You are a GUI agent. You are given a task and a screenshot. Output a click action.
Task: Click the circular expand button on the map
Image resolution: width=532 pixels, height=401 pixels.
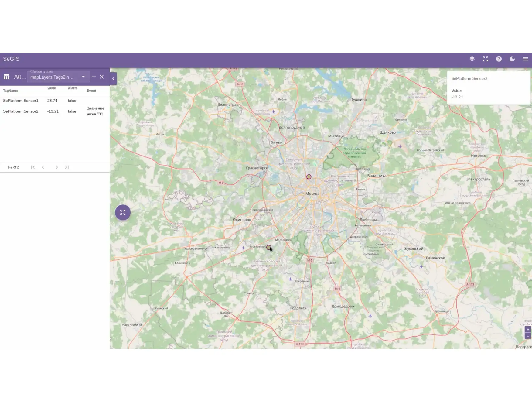(123, 212)
